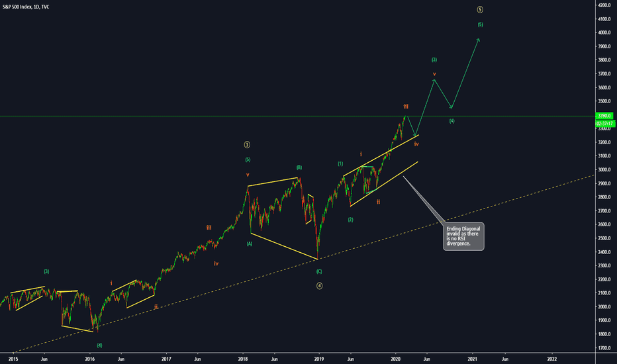Click the 3000.0 price axis label

pyautogui.click(x=604, y=169)
